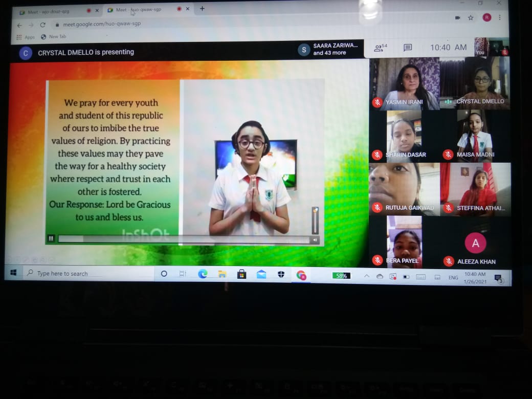This screenshot has height=399, width=532.
Task: Click ALEEZA KHAN muted mic icon
Action: 449,261
